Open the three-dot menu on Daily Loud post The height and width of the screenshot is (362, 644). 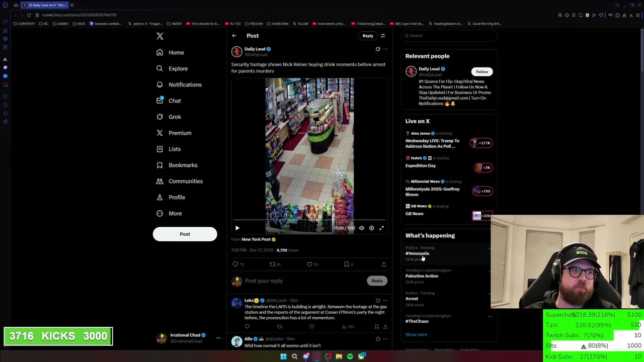385,49
